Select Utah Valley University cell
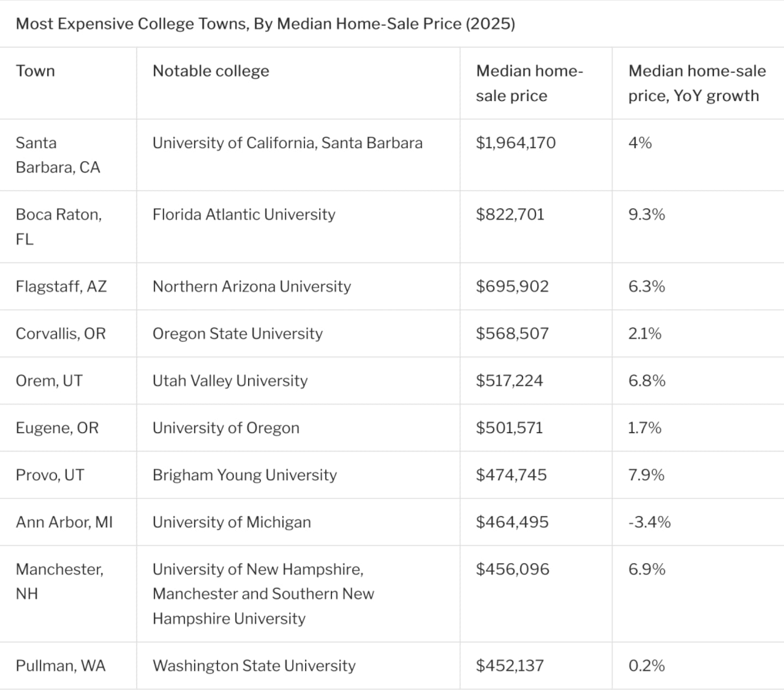 point(230,381)
